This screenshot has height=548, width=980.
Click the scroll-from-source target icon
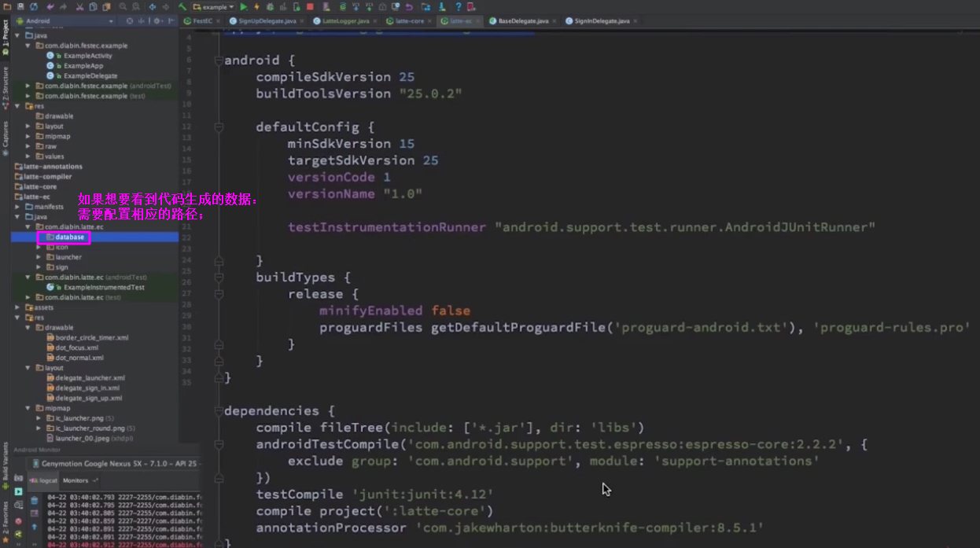(x=130, y=21)
